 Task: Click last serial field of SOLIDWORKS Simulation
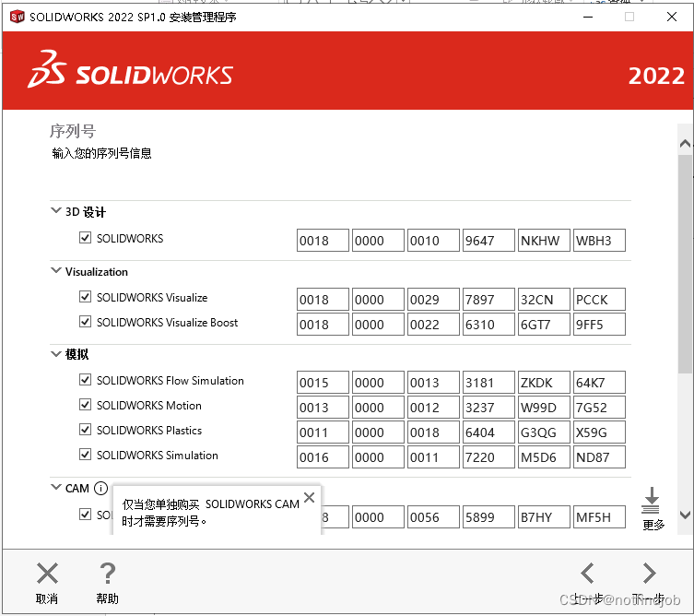point(598,457)
